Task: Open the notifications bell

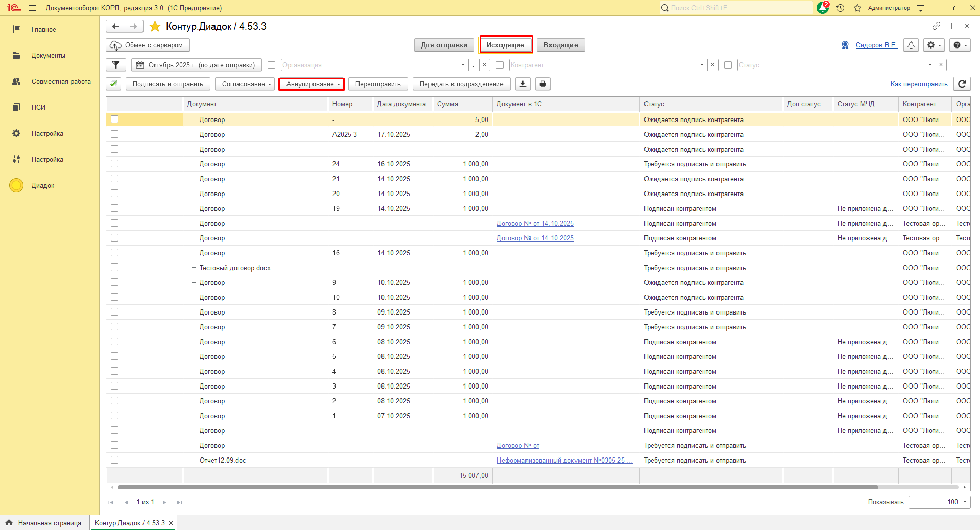Action: tap(911, 45)
